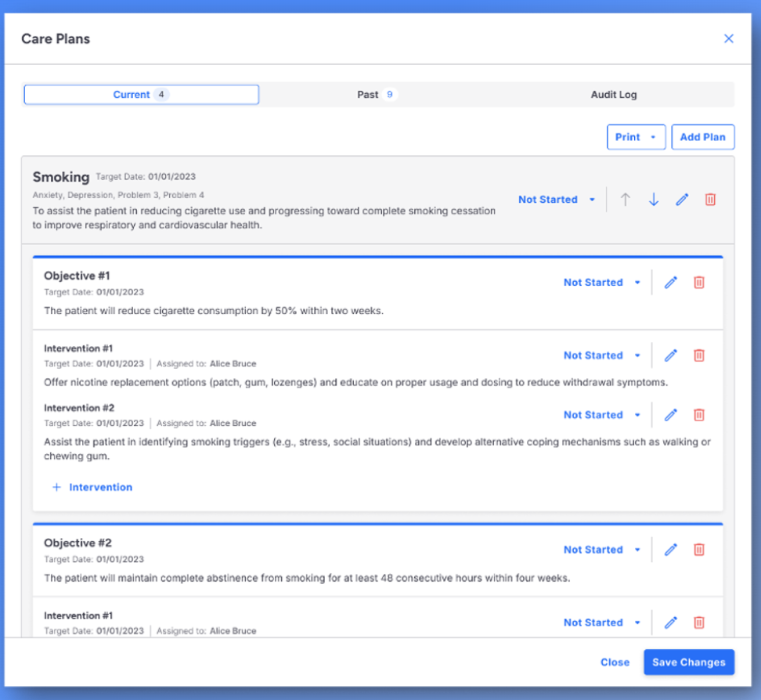Viewport: 761px width, 700px height.
Task: Delete the smoking triggers intervention with the trash icon
Action: 699,415
